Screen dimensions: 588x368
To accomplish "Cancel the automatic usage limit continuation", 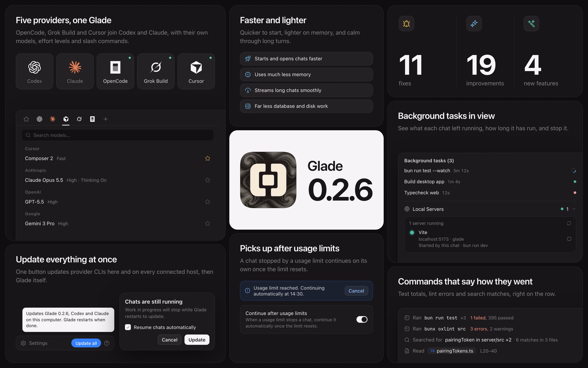I will [x=356, y=291].
